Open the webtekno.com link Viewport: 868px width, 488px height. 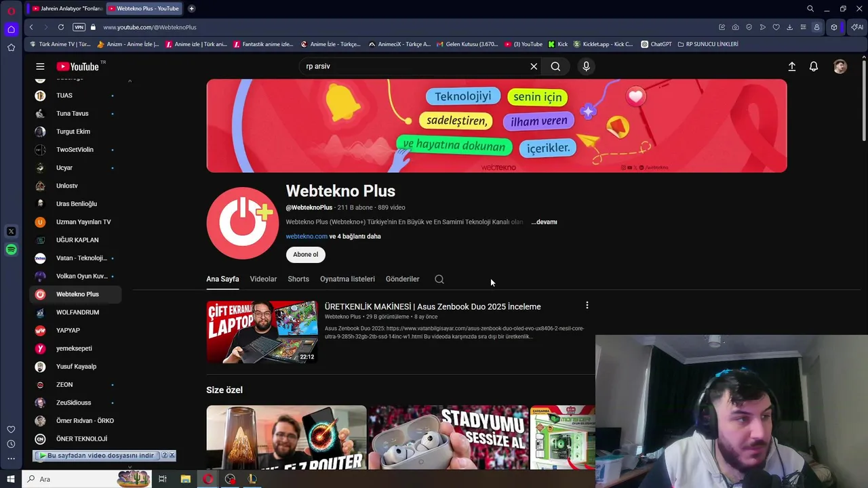[307, 237]
